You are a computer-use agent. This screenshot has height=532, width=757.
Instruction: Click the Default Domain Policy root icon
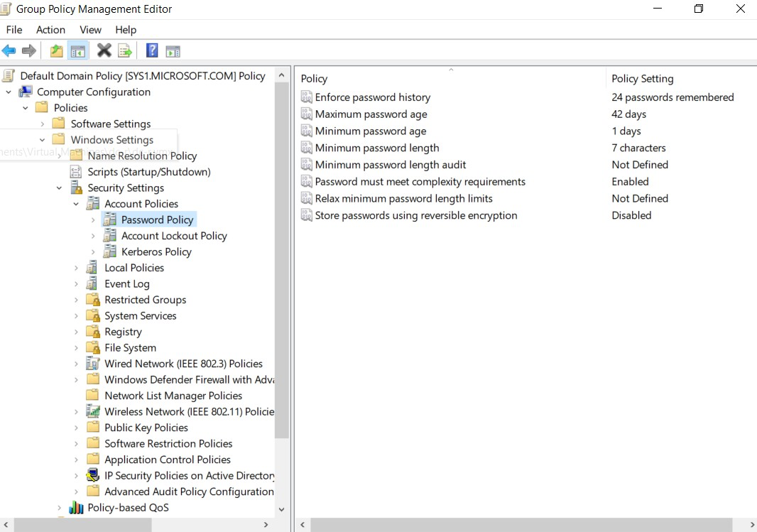pyautogui.click(x=9, y=76)
